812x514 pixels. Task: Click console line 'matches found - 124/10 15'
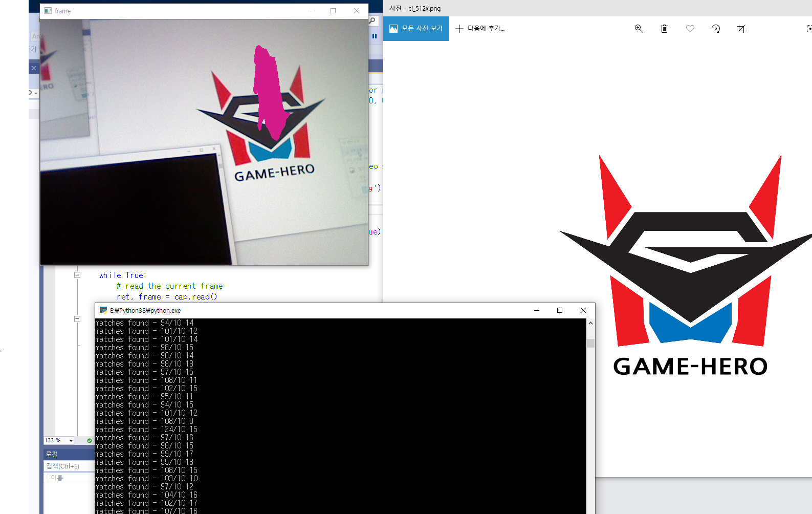[x=146, y=429]
